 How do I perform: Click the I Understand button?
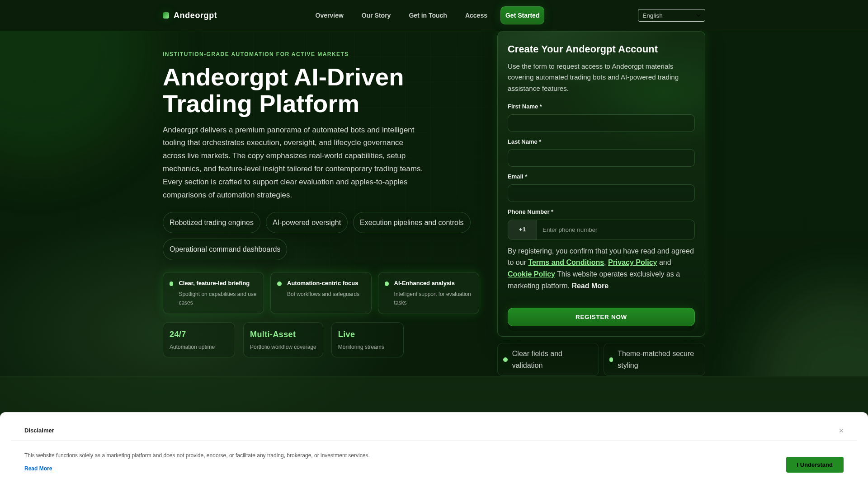click(x=815, y=465)
